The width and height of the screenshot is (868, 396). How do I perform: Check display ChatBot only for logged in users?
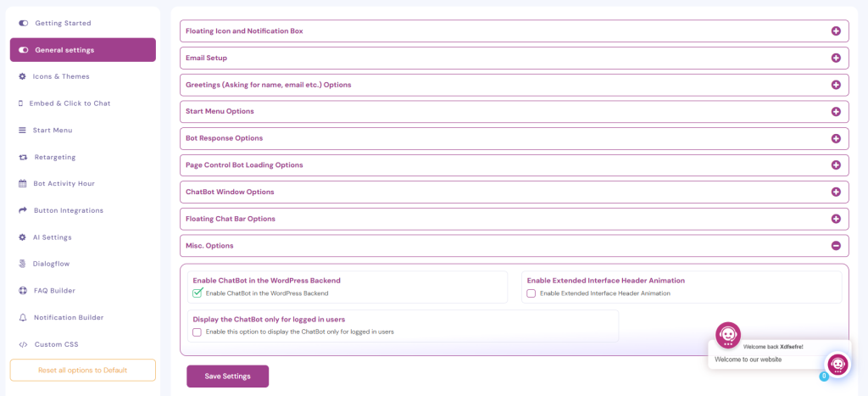click(x=198, y=332)
